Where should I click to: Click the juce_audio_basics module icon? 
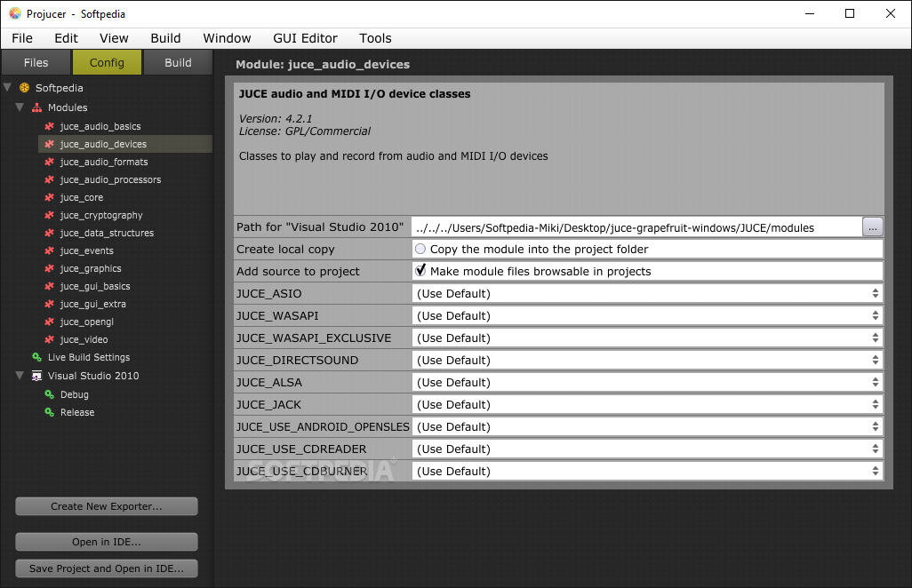click(50, 126)
